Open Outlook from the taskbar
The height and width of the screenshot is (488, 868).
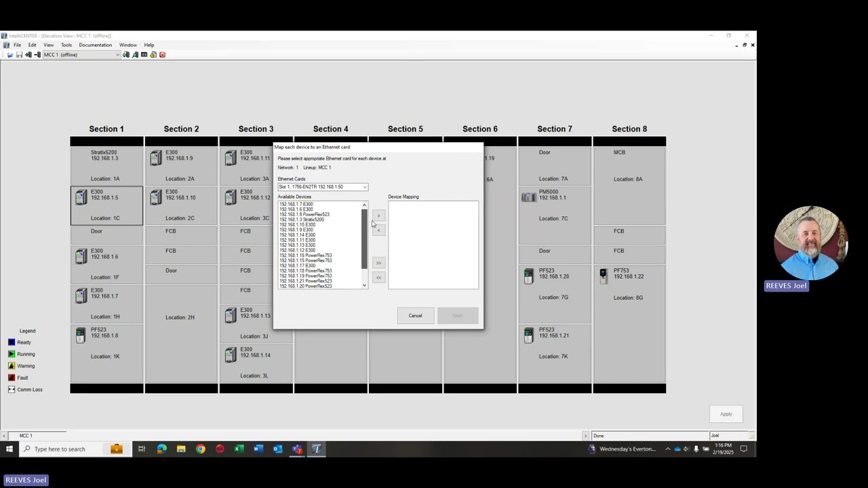[x=278, y=449]
